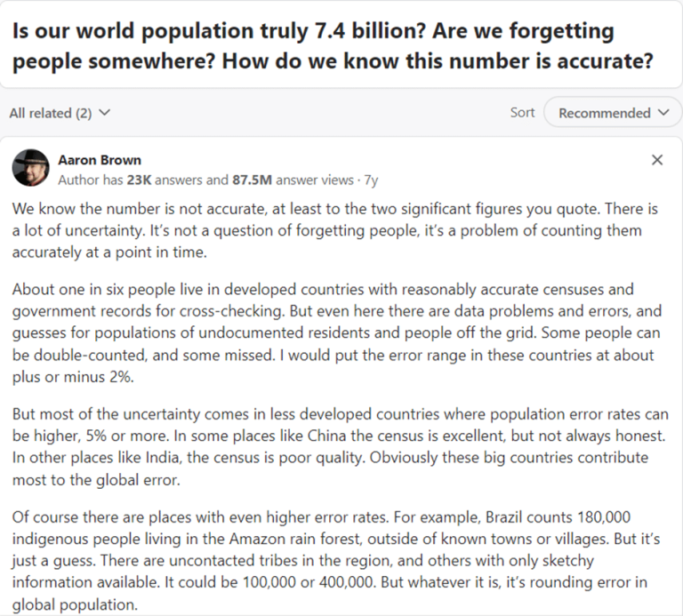
Task: Click the chevron beside All related
Action: (x=105, y=113)
